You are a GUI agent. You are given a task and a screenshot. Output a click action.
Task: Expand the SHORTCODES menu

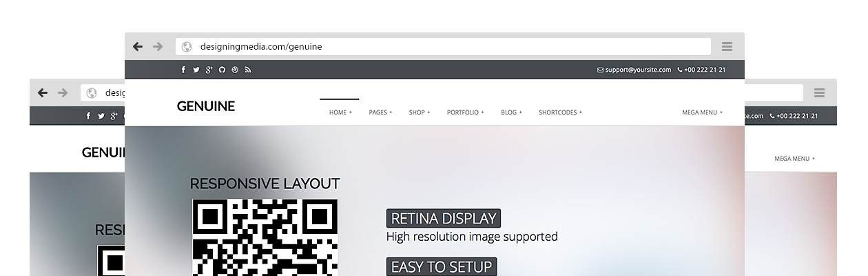[x=561, y=112]
